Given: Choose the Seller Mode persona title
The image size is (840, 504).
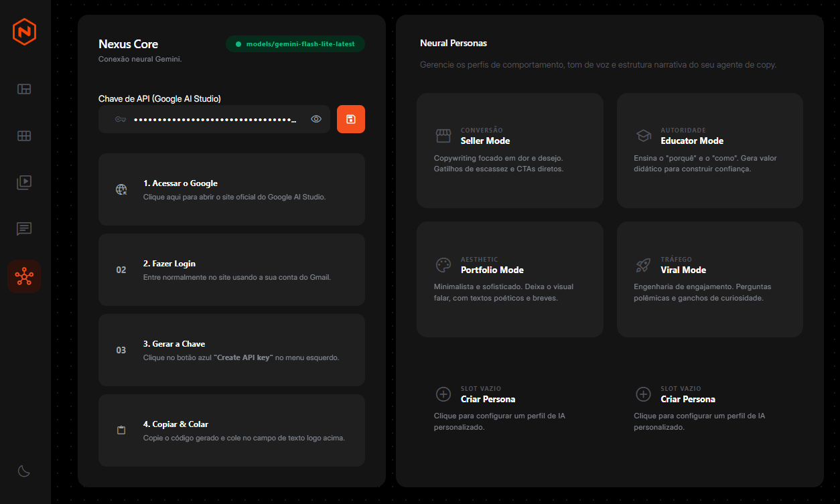Looking at the screenshot, I should coord(485,141).
